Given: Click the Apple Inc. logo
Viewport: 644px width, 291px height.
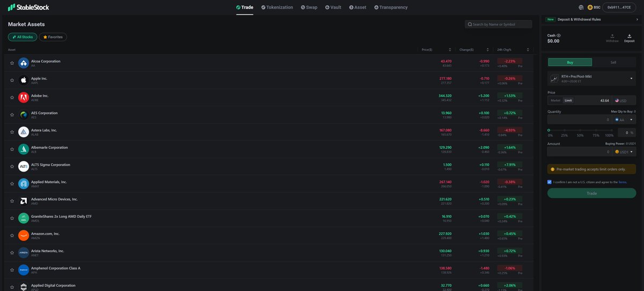Looking at the screenshot, I should click(24, 80).
